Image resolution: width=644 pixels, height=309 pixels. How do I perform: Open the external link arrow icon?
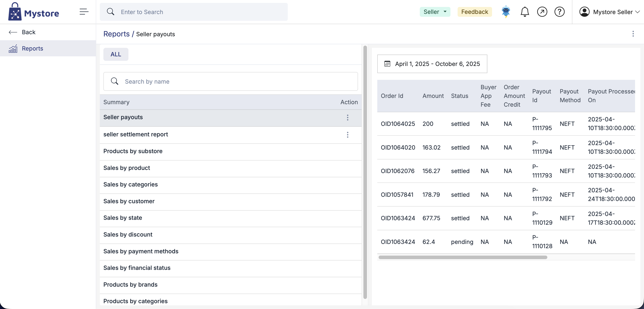pyautogui.click(x=542, y=12)
